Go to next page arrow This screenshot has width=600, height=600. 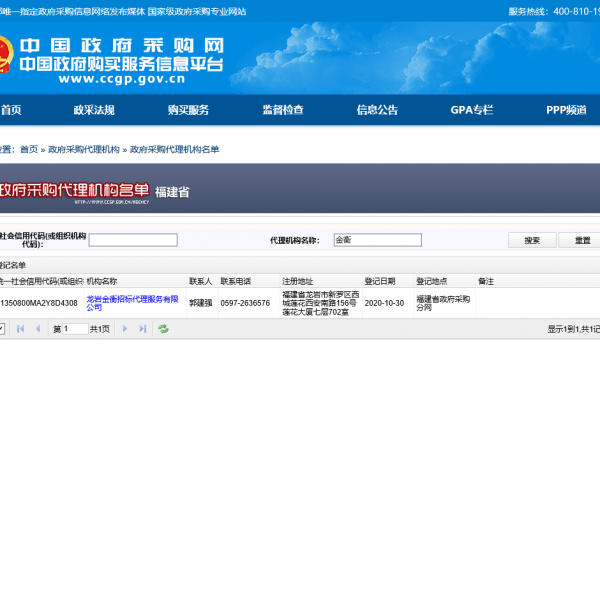coord(125,329)
